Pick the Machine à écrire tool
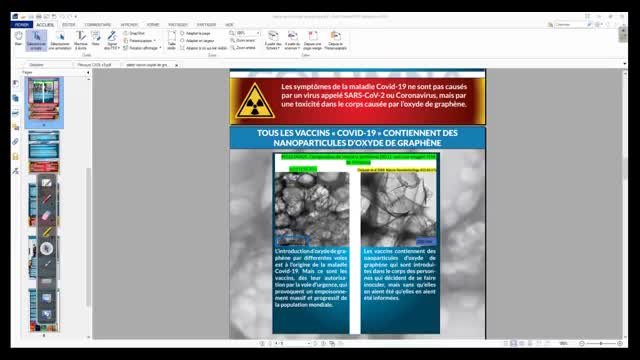Image resolution: width=640 pixels, height=360 pixels. click(81, 40)
